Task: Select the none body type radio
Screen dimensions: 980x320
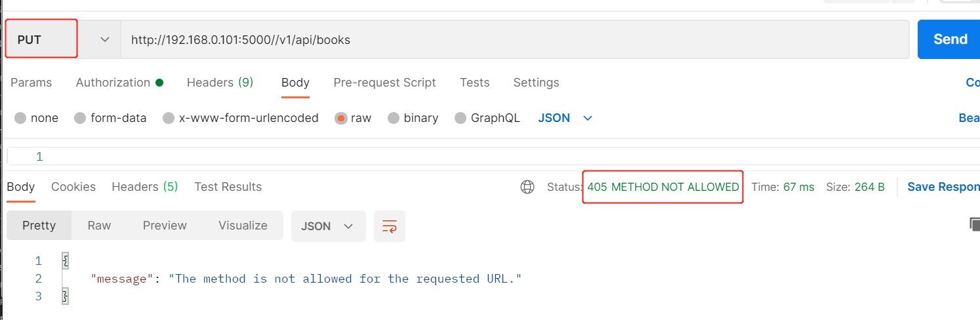Action: (x=20, y=119)
